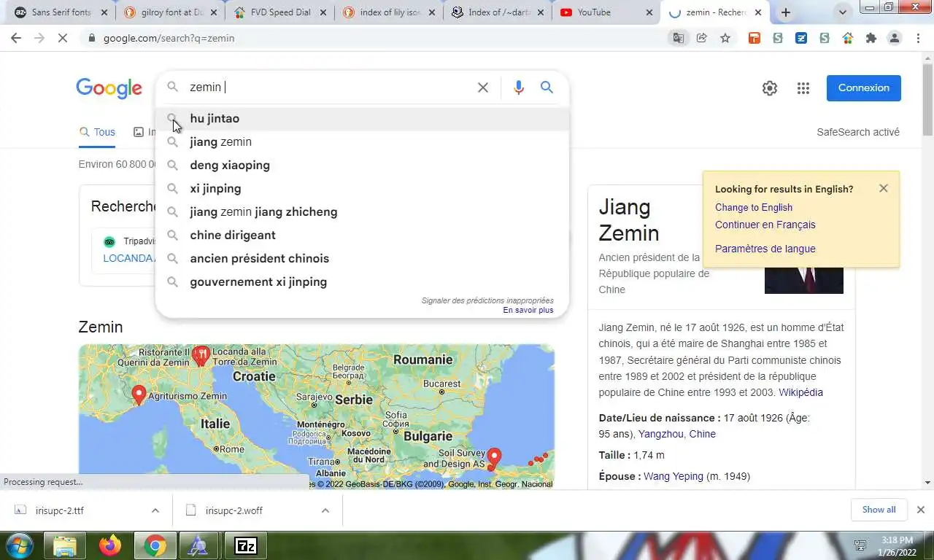Open the orange extension icon
The image size is (934, 560).
[754, 38]
